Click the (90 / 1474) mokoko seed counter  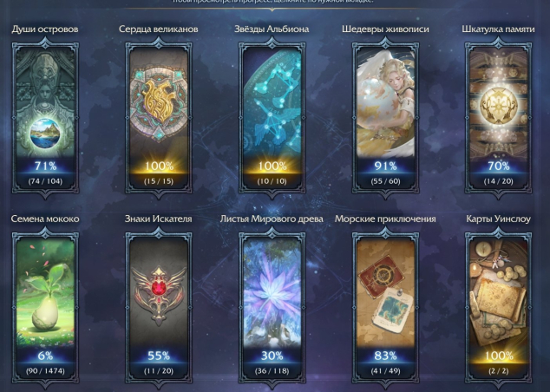(45, 371)
